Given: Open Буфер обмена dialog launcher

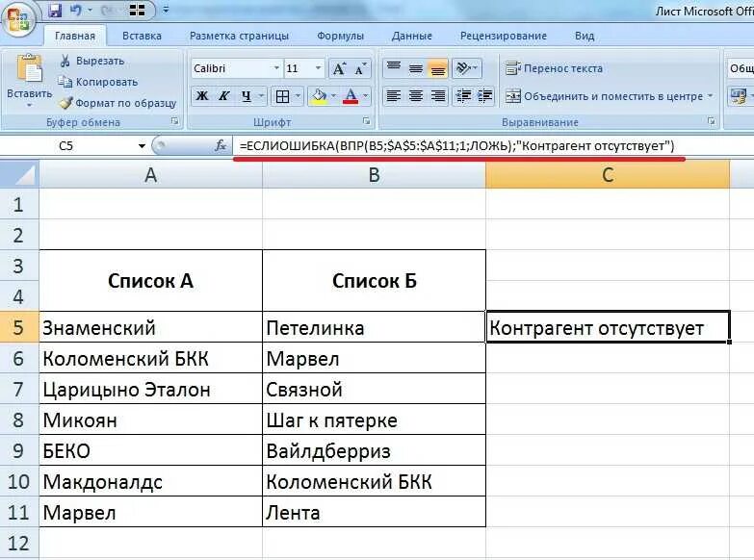Looking at the screenshot, I should click(x=175, y=121).
